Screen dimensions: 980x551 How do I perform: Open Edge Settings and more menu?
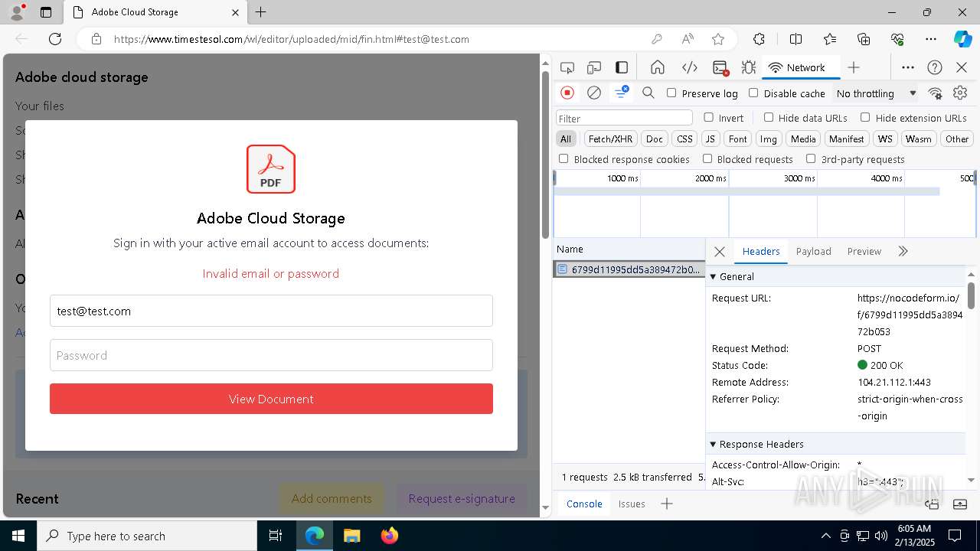930,39
